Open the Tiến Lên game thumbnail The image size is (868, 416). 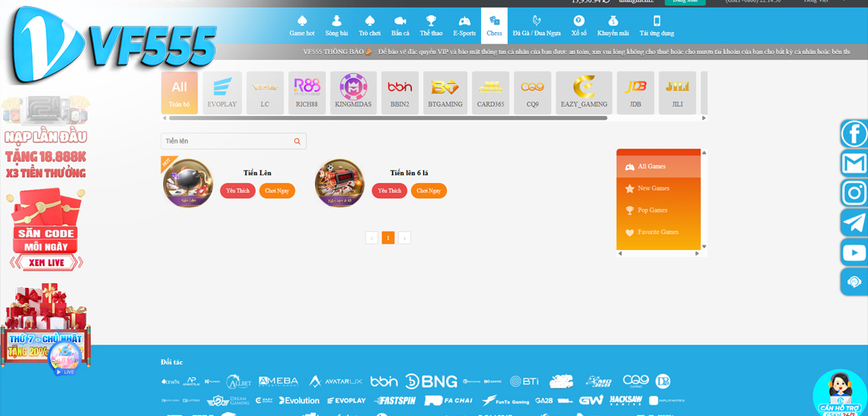point(187,184)
